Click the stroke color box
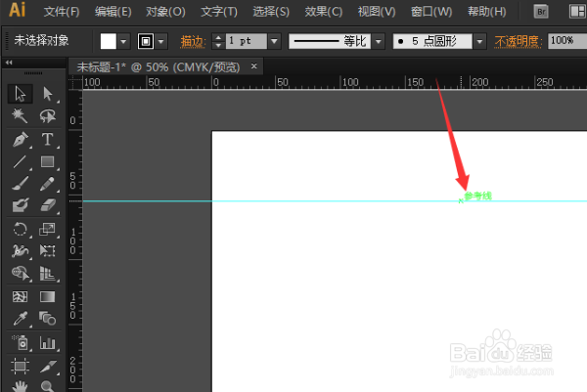587x392 pixels. pyautogui.click(x=146, y=41)
